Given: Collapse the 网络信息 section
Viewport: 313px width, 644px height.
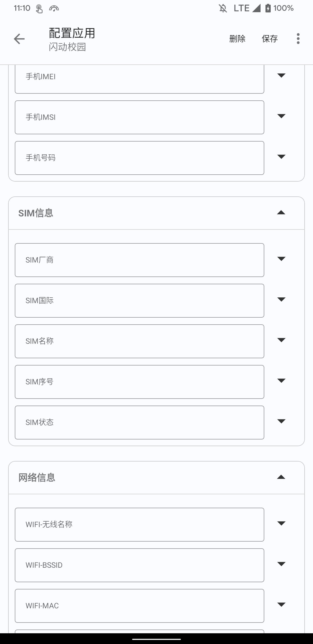Looking at the screenshot, I should 281,477.
